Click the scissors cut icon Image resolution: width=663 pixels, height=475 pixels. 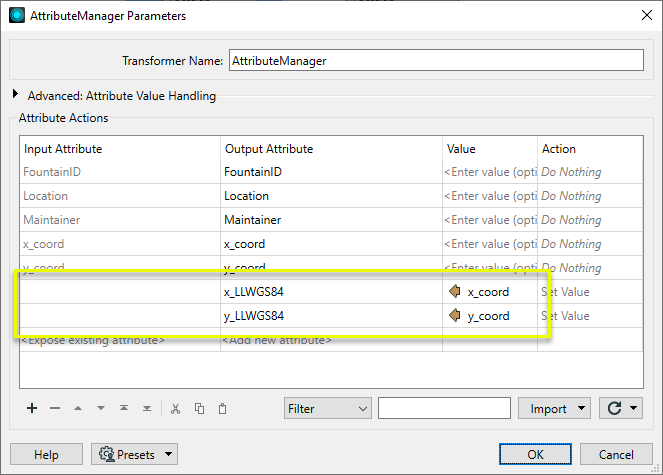click(175, 408)
